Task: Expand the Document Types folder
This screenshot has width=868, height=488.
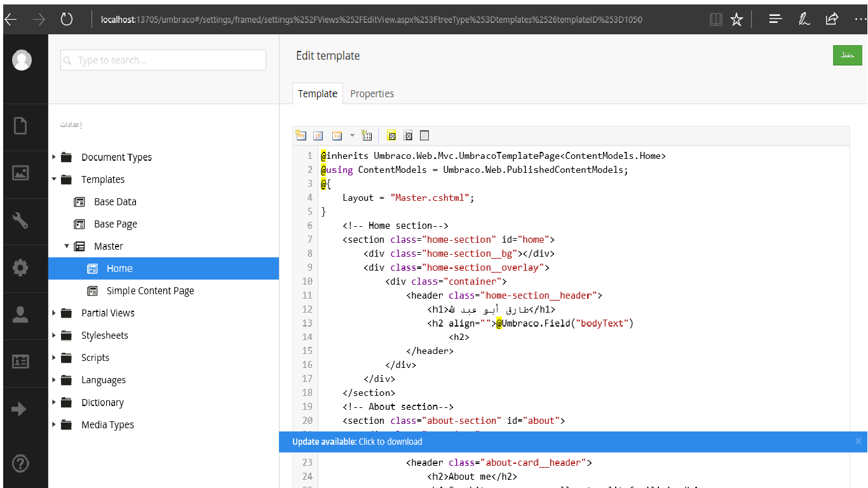Action: (x=54, y=157)
